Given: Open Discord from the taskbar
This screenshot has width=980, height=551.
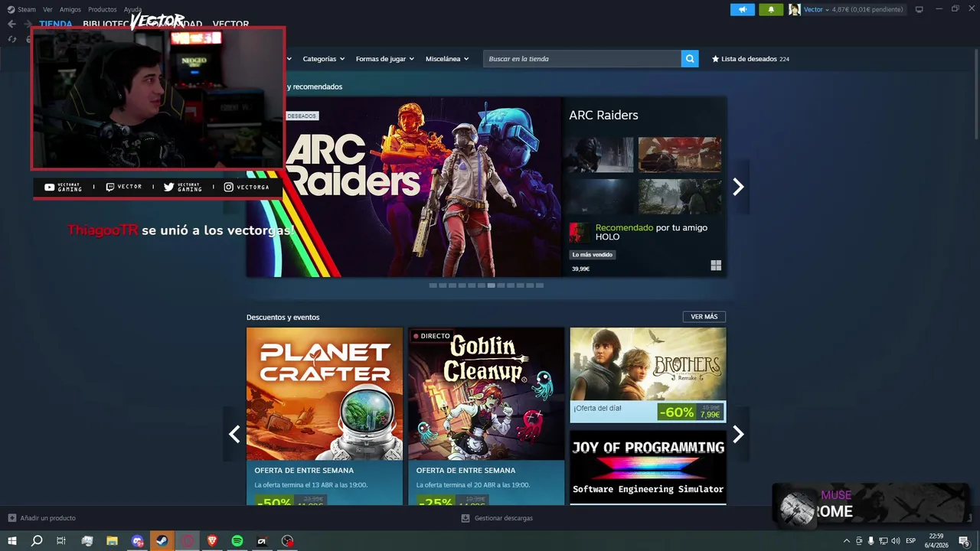Looking at the screenshot, I should tap(137, 541).
